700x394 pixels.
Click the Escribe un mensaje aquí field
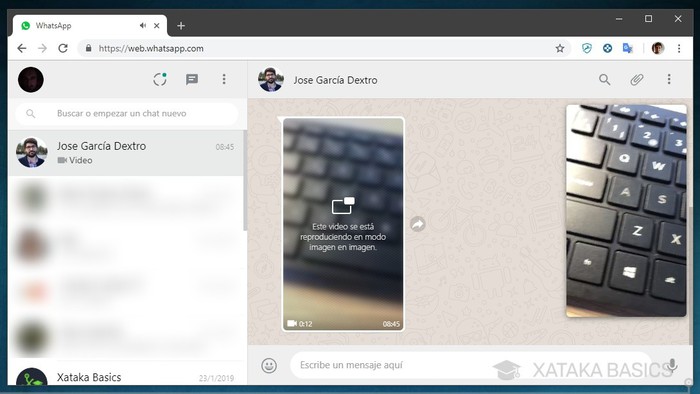click(x=471, y=365)
